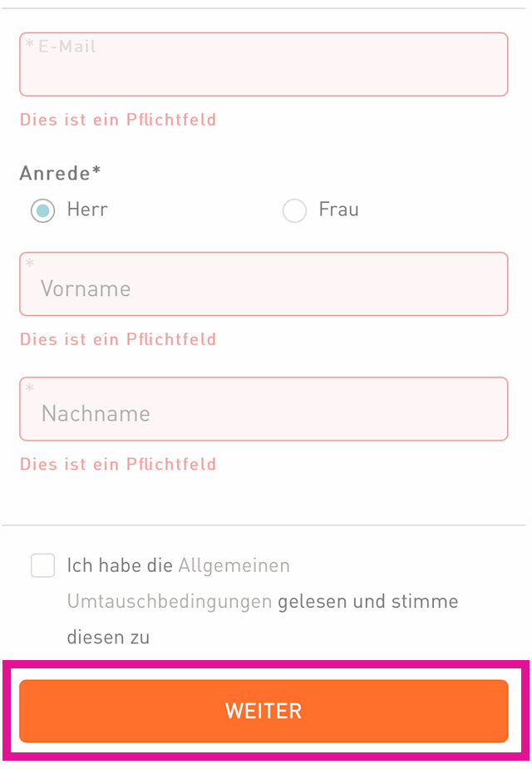
Task: Focus the Vorname text field
Action: pyautogui.click(x=264, y=288)
